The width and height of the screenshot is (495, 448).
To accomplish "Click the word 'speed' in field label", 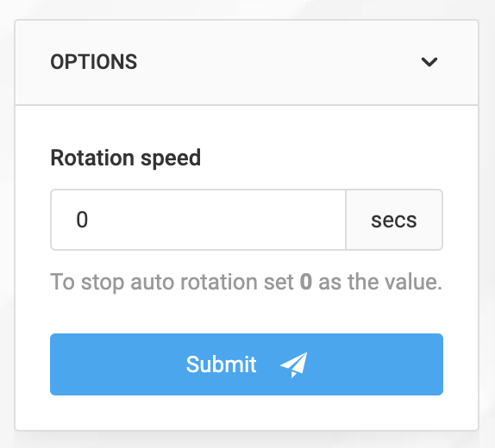I will [x=171, y=159].
